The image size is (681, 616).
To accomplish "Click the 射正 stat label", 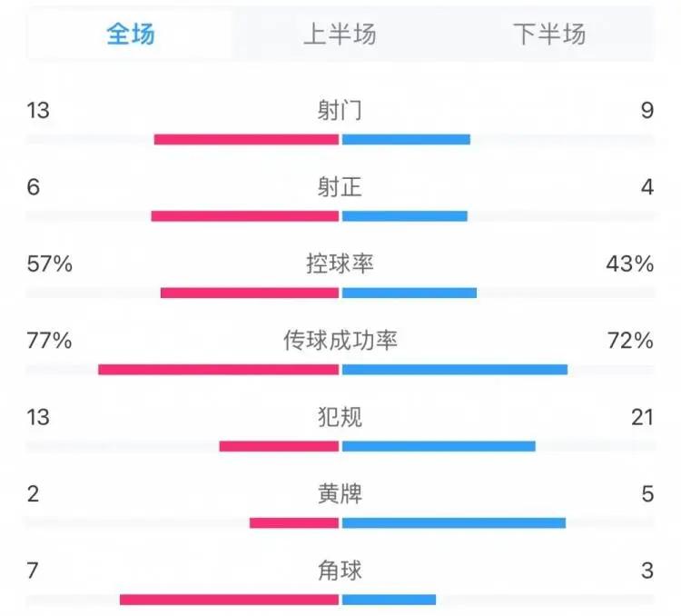I will click(340, 187).
